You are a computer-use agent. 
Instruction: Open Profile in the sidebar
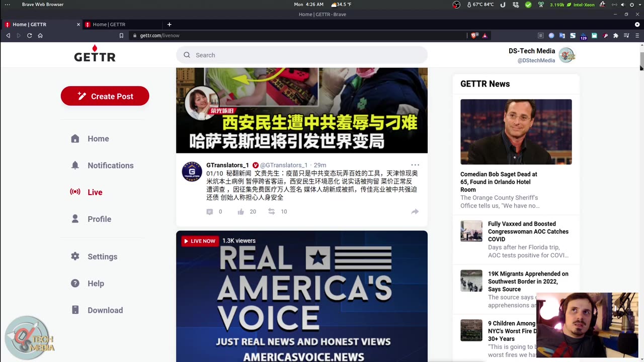click(x=100, y=219)
